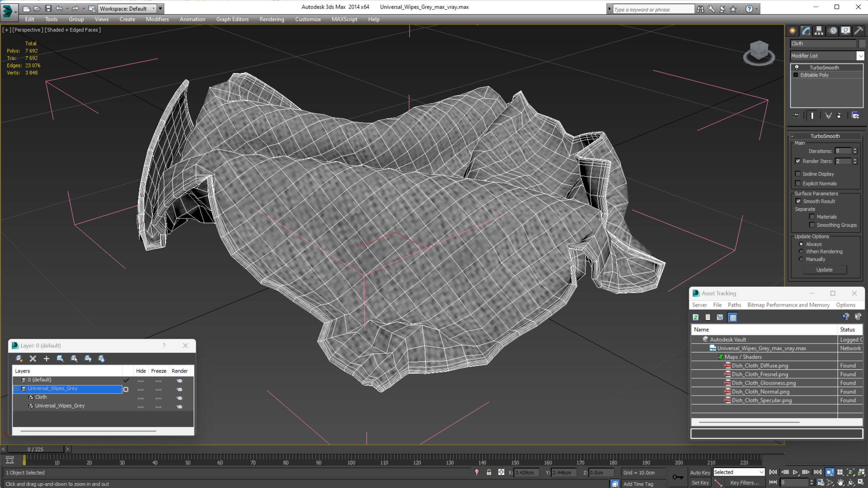Expand the Editable Poly stack entry
Screen dimensions: 868x488
796,75
